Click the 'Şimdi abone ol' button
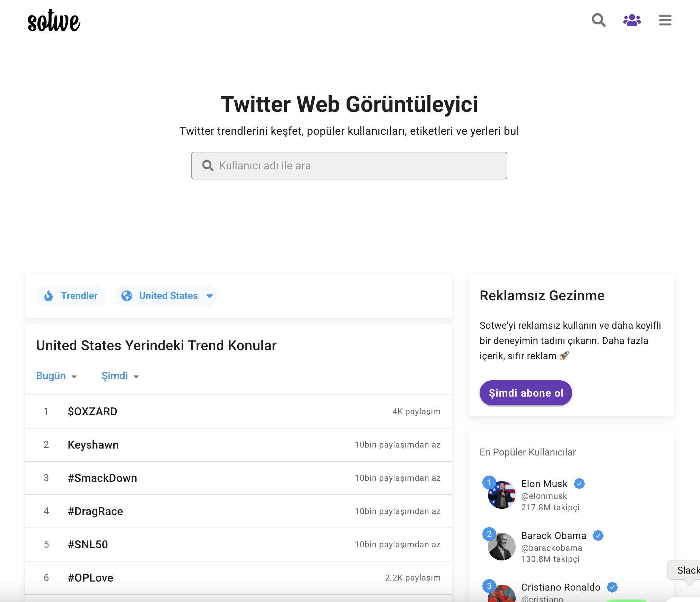Screen dimensions: 700x602 tap(526, 393)
